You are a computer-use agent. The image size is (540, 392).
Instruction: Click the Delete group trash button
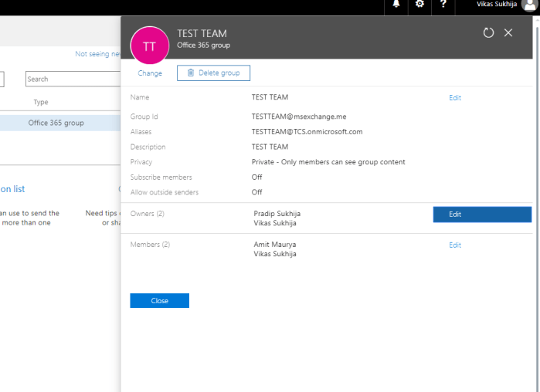[213, 73]
